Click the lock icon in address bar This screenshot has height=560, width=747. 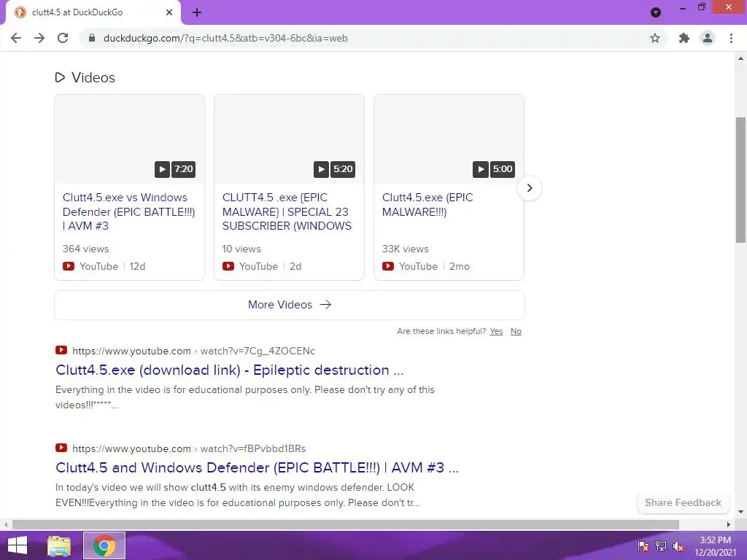92,38
